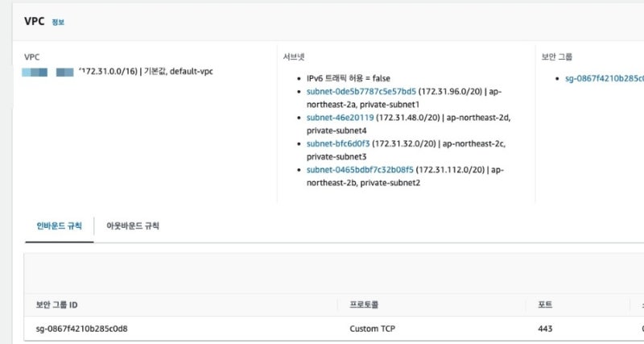Switch to the 인바운드 규칙 tab
644x344 pixels.
coord(59,226)
